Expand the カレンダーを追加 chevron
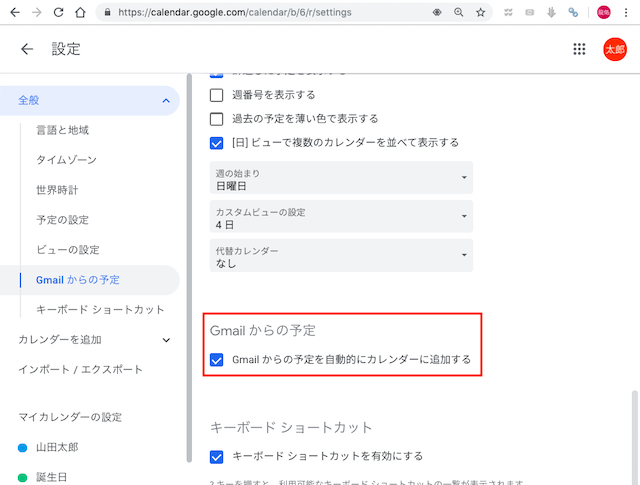This screenshot has height=485, width=640. click(166, 340)
